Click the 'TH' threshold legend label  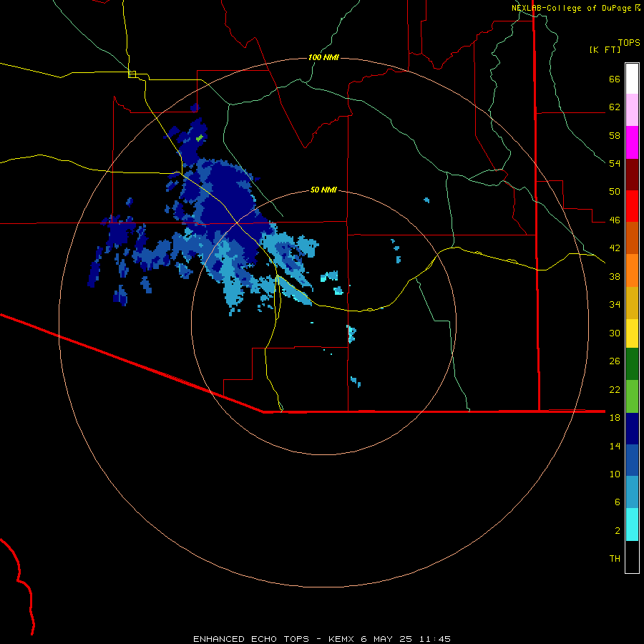pyautogui.click(x=615, y=559)
